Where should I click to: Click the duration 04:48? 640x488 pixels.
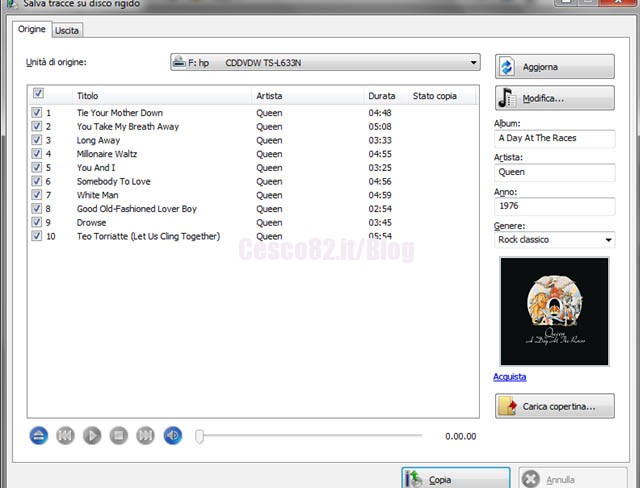380,113
